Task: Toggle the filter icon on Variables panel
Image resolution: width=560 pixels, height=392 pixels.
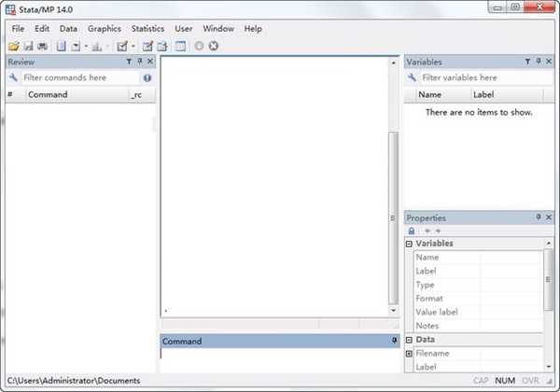Action: 526,62
